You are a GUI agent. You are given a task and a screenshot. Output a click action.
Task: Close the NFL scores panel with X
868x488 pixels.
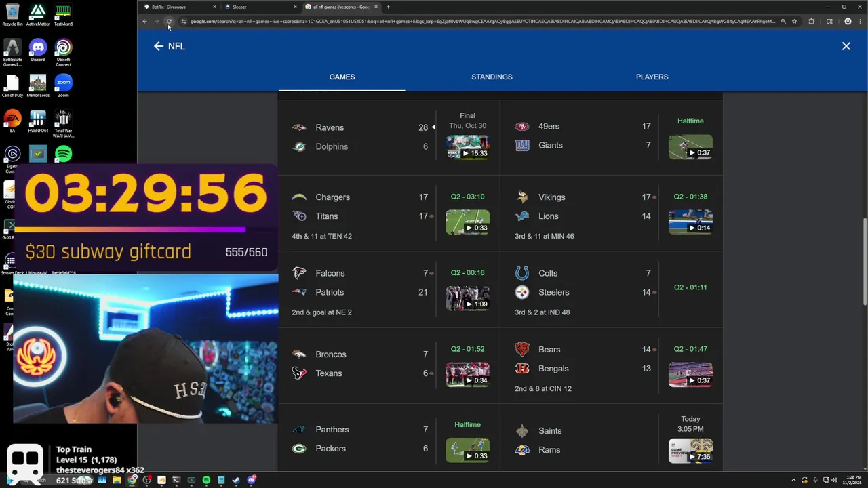(x=846, y=46)
